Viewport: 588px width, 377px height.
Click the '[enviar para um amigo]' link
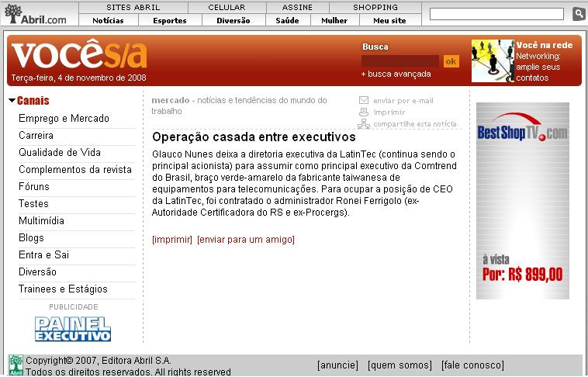(x=246, y=240)
